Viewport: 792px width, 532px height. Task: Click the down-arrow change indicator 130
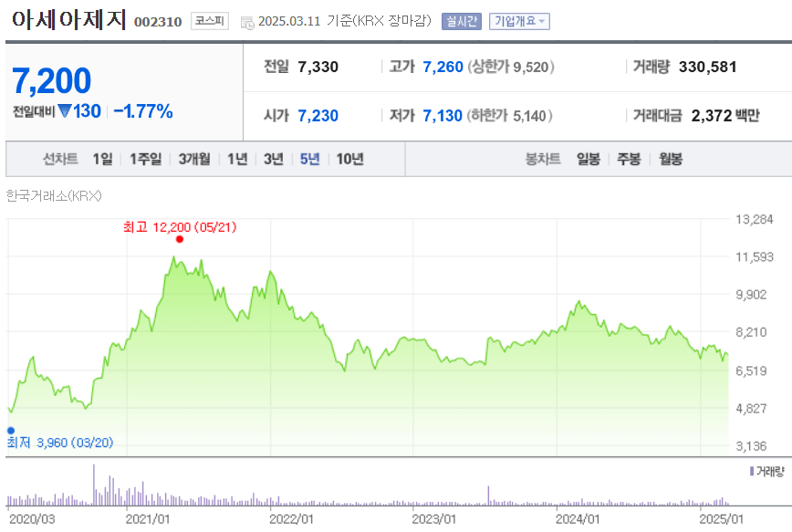coord(79,111)
